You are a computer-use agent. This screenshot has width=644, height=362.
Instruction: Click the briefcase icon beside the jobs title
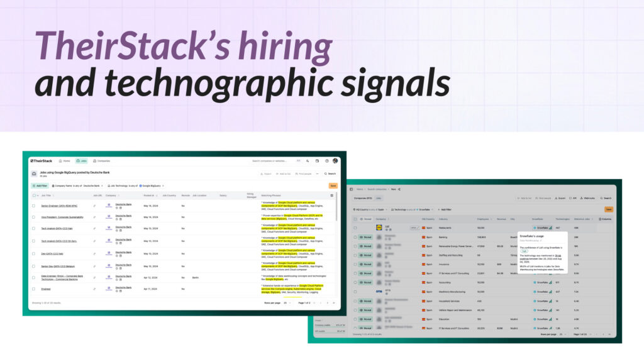[34, 174]
